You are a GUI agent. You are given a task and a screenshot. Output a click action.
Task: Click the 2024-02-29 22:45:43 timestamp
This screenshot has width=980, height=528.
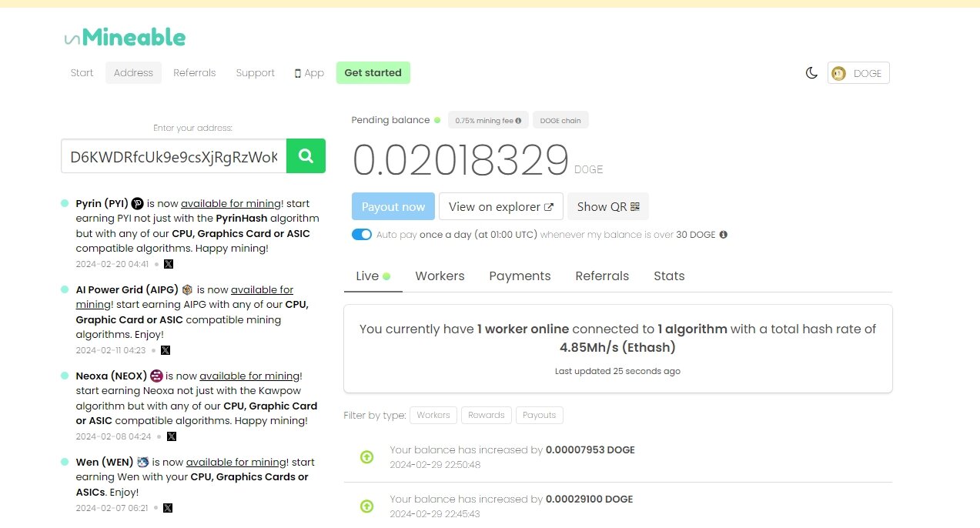435,514
